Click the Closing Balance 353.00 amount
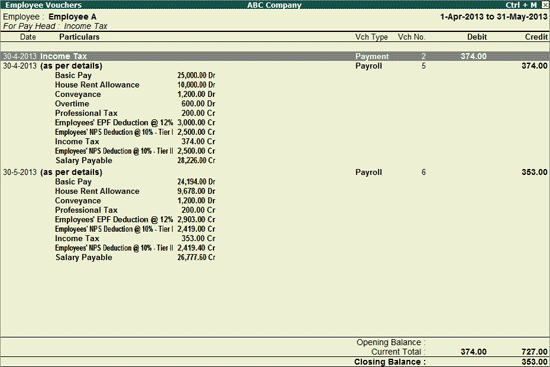This screenshot has height=367, width=550. click(534, 362)
